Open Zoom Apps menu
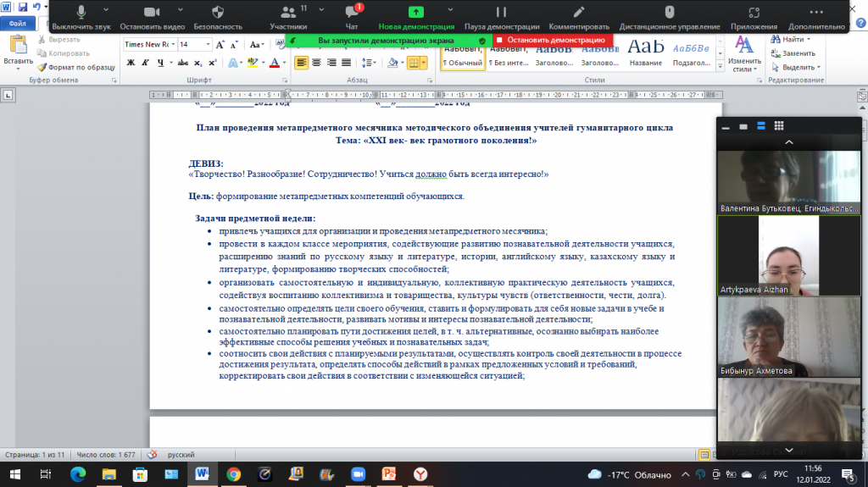Screen dimensions: 868x487 (754, 17)
